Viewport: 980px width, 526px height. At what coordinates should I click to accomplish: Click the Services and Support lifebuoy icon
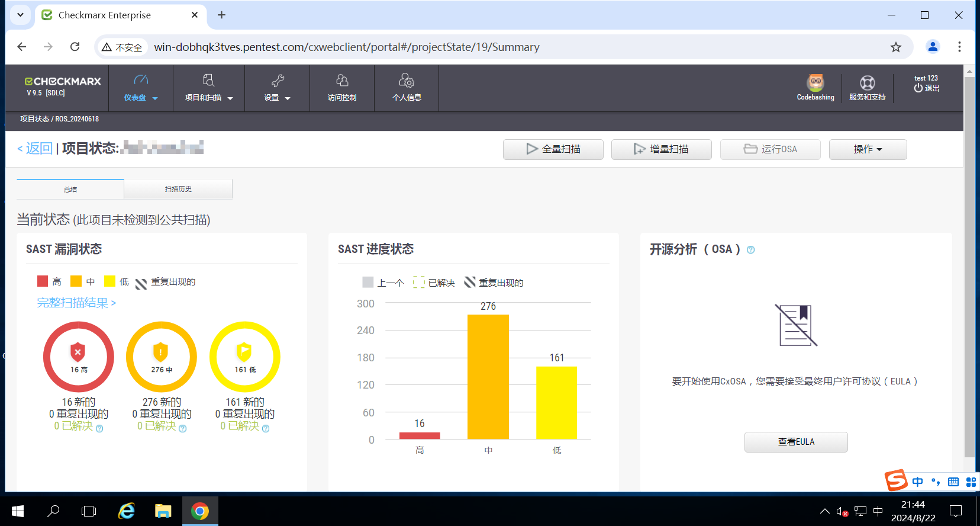pos(867,83)
